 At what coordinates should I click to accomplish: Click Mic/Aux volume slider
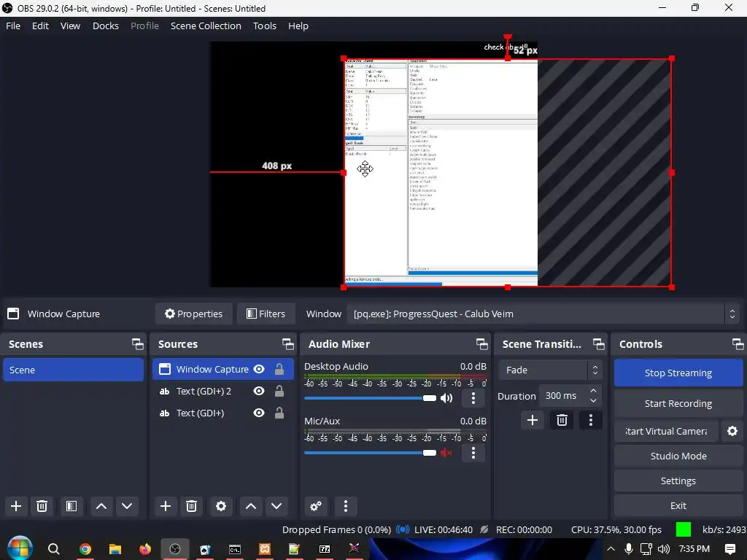370,453
